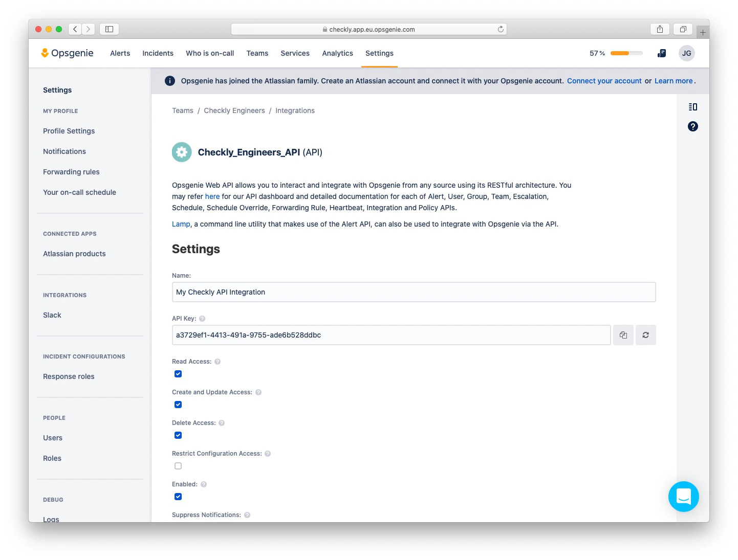Open the Analytics section
Screen dimensions: 738x560
click(x=337, y=53)
